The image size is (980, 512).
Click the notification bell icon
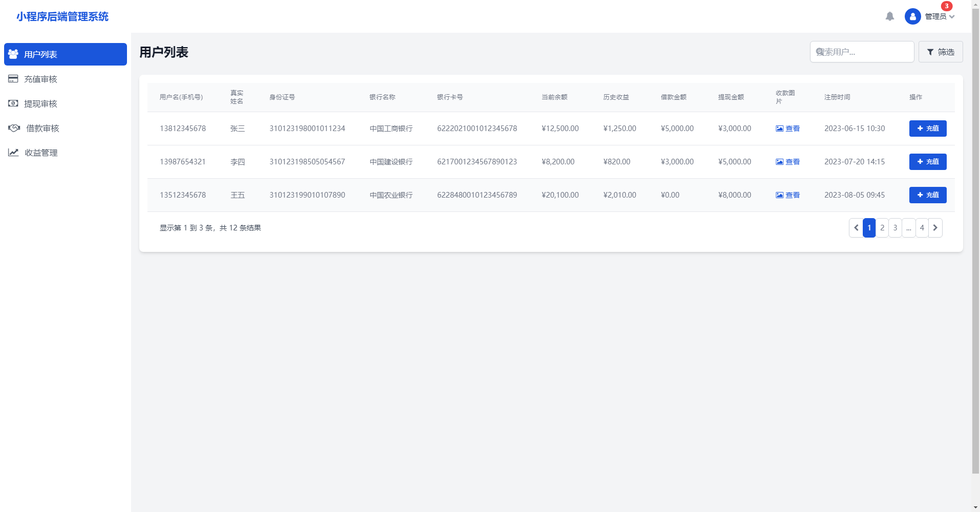889,16
